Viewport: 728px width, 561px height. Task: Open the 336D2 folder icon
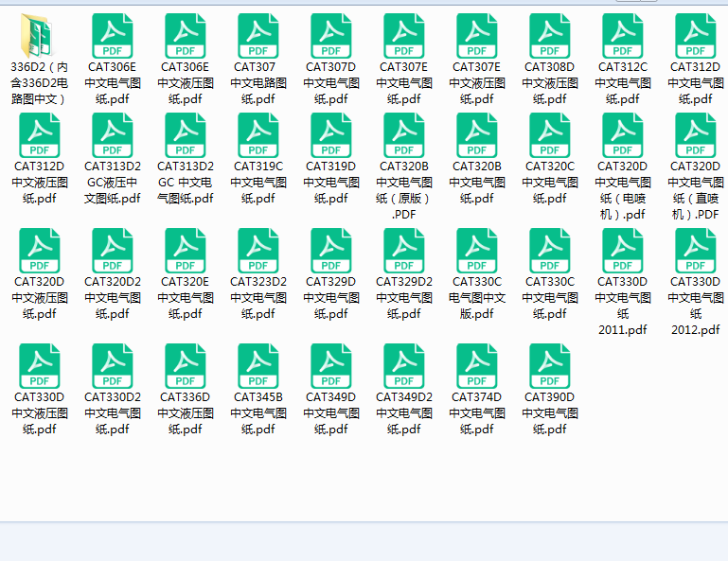(37, 36)
